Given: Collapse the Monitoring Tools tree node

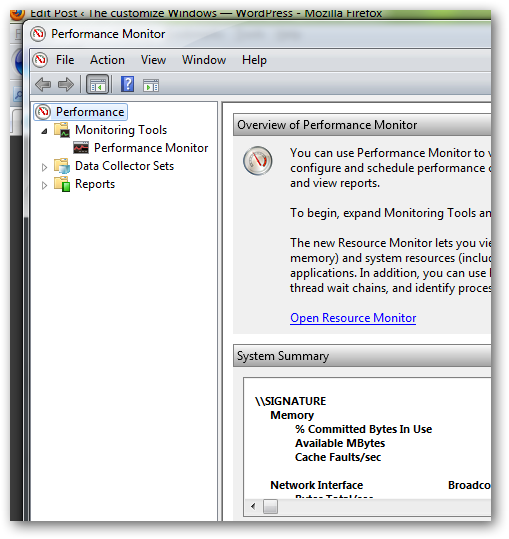Looking at the screenshot, I should [44, 131].
